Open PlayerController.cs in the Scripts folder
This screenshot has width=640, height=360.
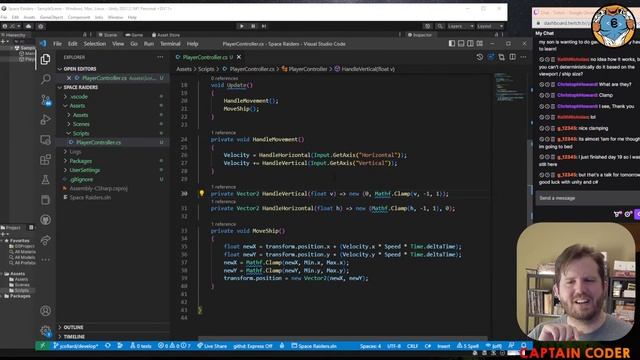point(113,142)
